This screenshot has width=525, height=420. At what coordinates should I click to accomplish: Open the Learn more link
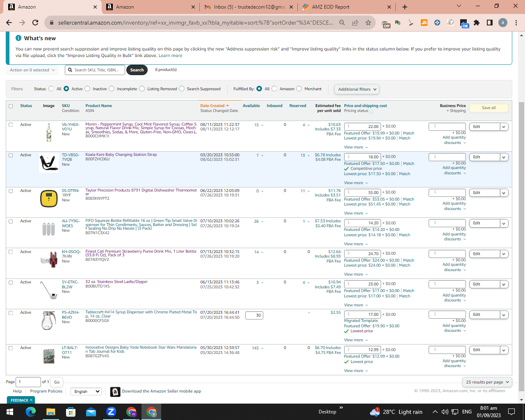click(x=170, y=55)
